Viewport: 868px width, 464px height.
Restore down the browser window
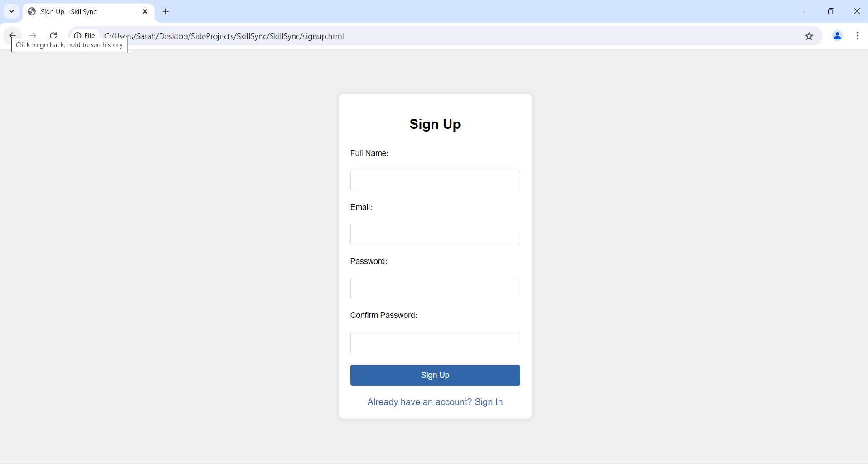(831, 11)
